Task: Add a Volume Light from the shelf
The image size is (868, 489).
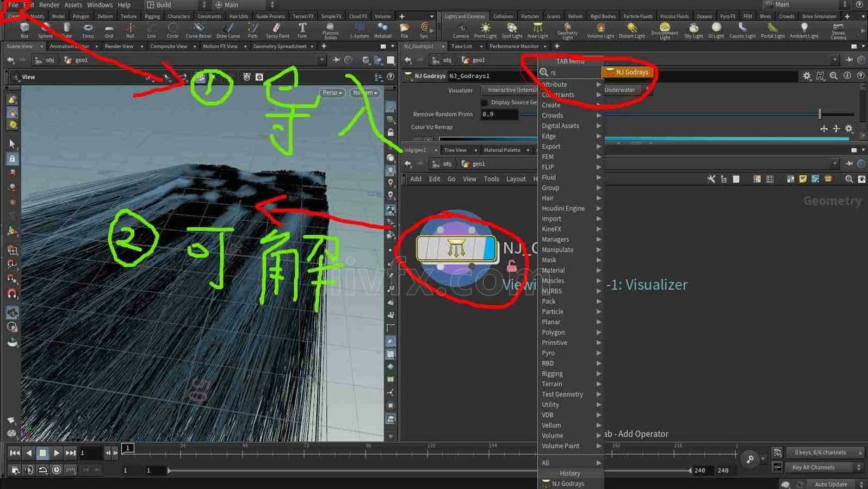Action: tap(600, 30)
